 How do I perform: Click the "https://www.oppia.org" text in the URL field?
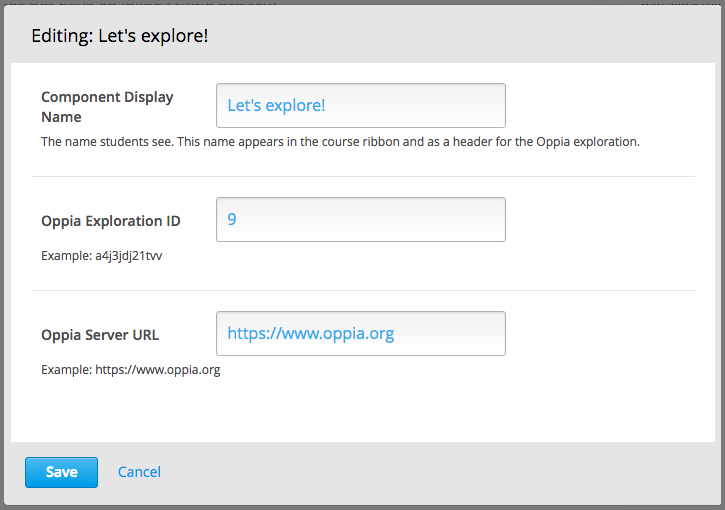tap(310, 333)
